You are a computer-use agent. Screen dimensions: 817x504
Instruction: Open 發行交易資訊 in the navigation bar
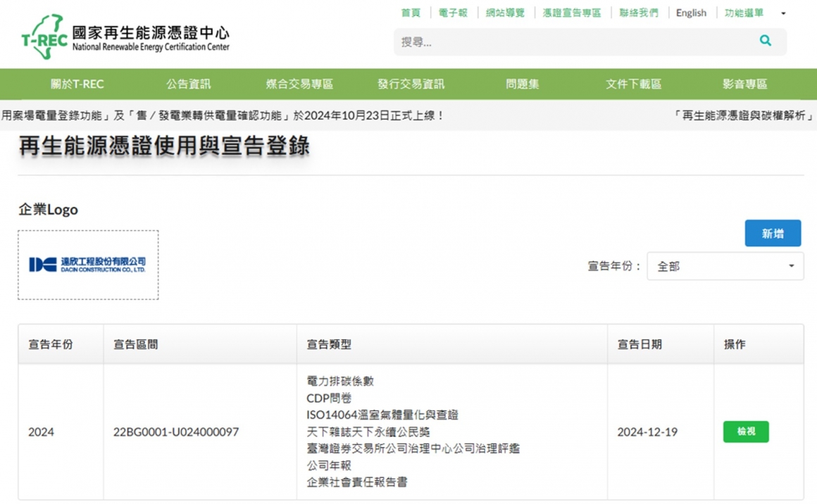pyautogui.click(x=411, y=84)
